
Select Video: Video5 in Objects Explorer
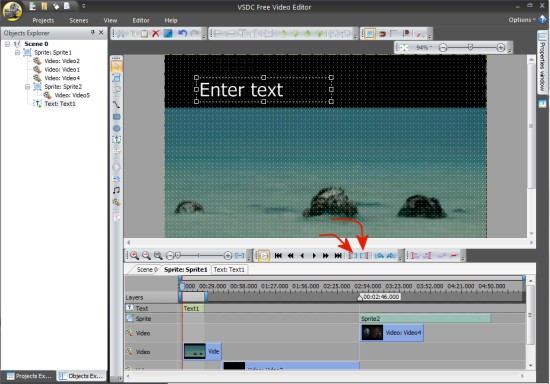point(72,95)
